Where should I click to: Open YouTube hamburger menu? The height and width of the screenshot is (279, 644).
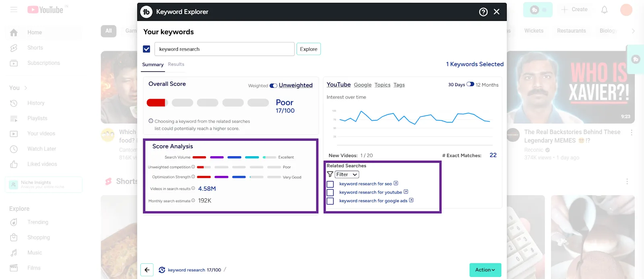click(x=14, y=9)
